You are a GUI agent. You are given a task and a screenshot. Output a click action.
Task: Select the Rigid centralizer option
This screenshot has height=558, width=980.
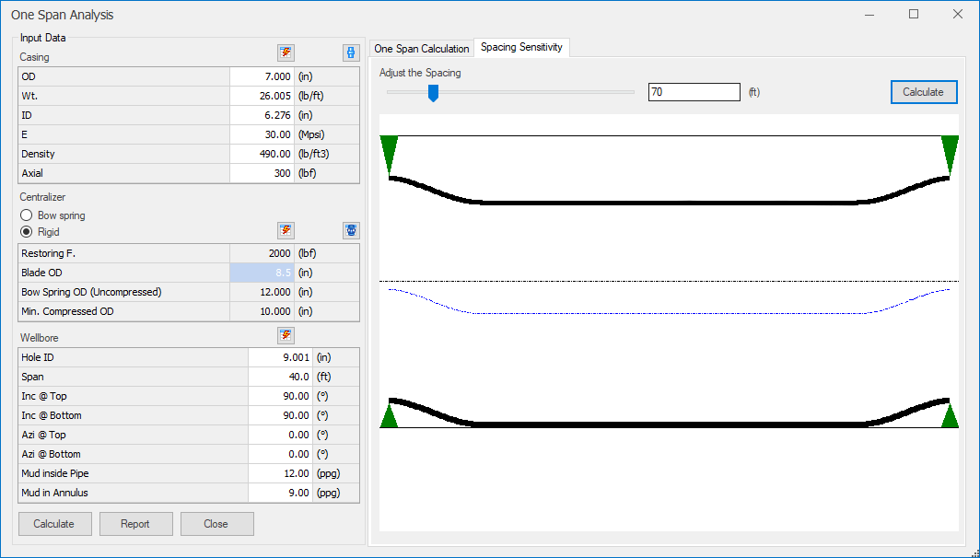(x=27, y=232)
